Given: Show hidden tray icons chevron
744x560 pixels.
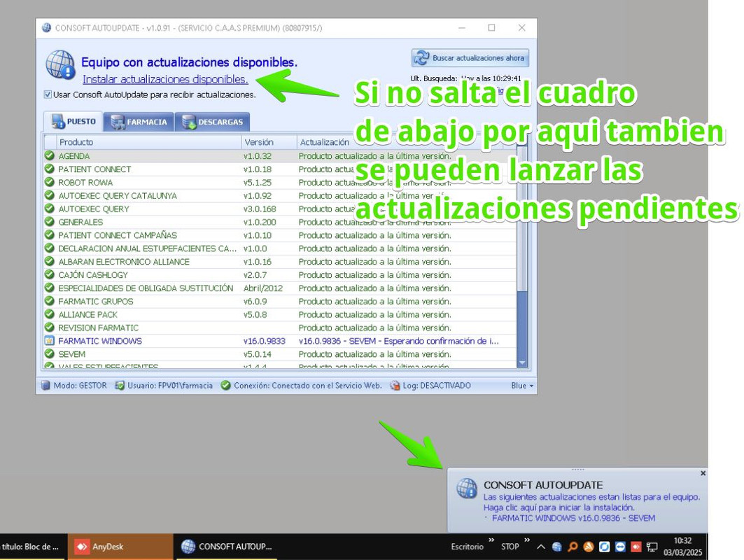Looking at the screenshot, I should point(541,547).
